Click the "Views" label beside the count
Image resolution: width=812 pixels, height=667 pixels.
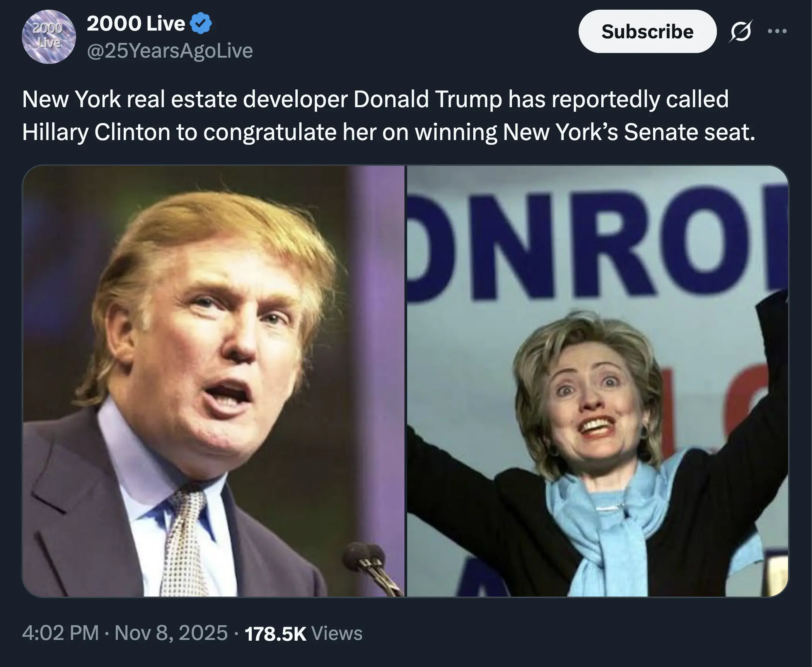tap(337, 634)
